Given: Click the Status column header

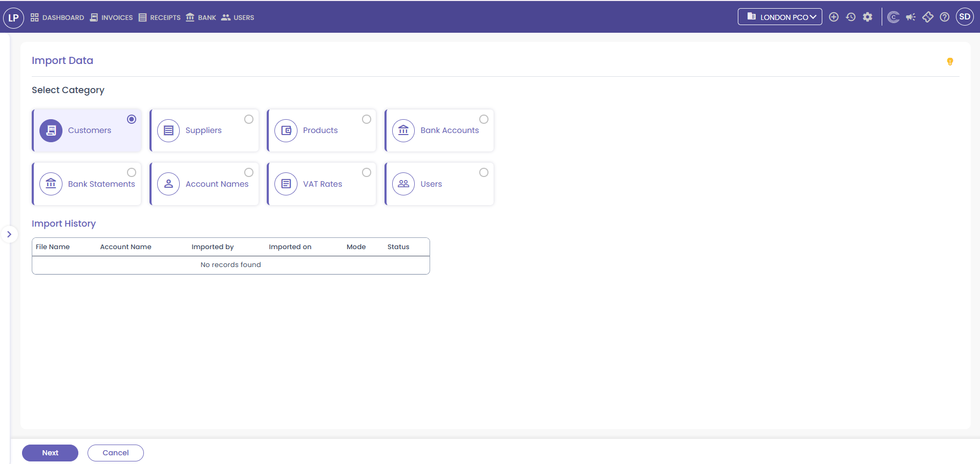Looking at the screenshot, I should (x=398, y=247).
